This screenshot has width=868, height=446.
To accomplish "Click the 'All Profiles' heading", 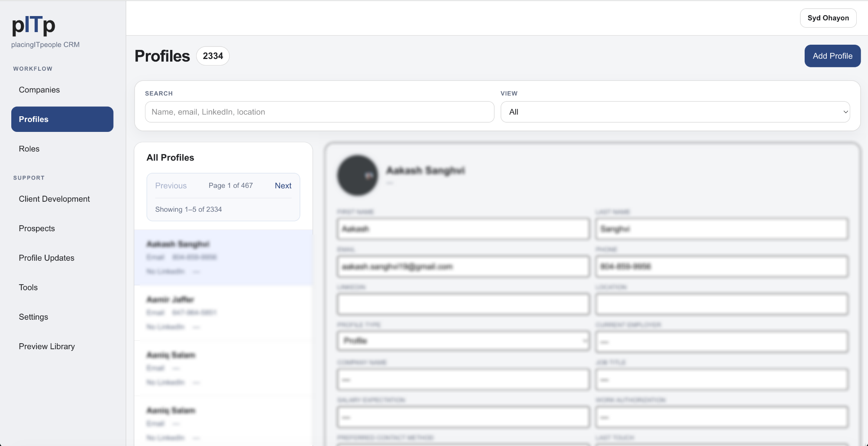I will point(170,158).
